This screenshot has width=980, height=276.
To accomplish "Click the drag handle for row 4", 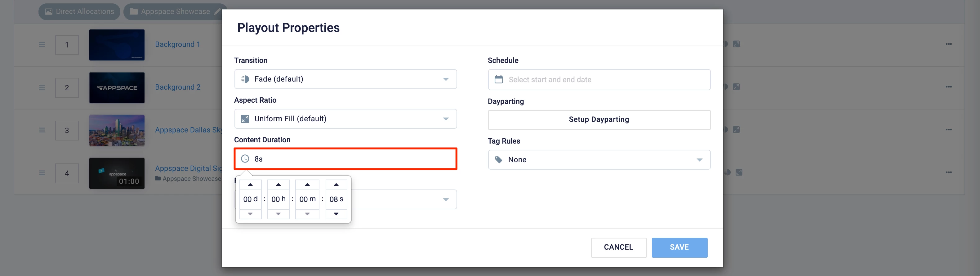I will pos(42,173).
